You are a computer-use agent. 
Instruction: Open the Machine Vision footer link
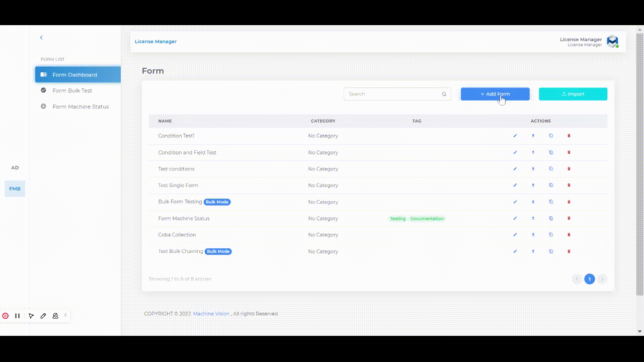(x=211, y=313)
